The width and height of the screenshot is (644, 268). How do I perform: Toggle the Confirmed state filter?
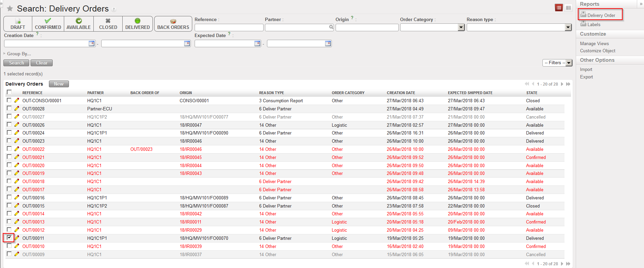48,24
